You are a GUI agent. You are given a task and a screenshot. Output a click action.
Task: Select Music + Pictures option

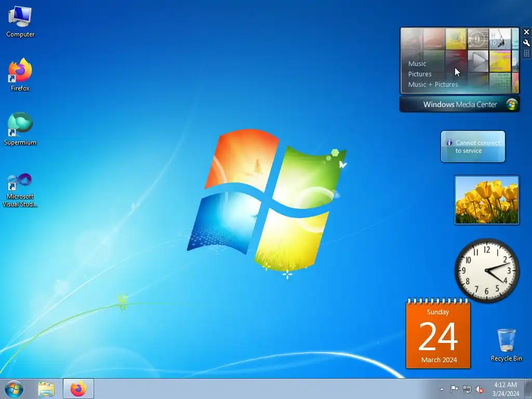[433, 85]
